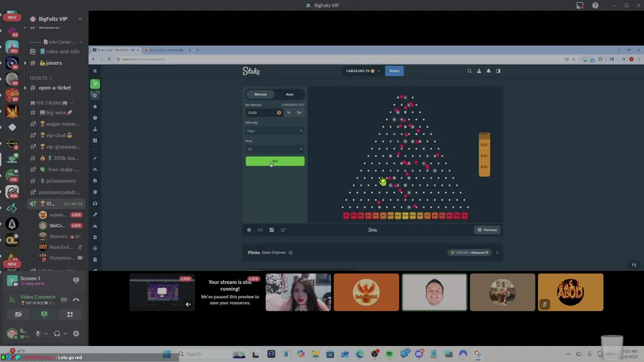Deafen audio with the headphones icon
The height and width of the screenshot is (362, 644).
57,333
